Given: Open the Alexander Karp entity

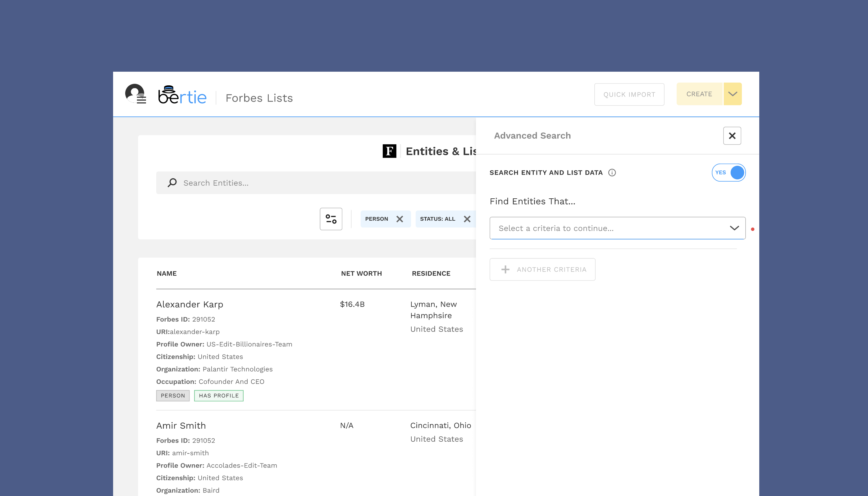Looking at the screenshot, I should [x=190, y=304].
